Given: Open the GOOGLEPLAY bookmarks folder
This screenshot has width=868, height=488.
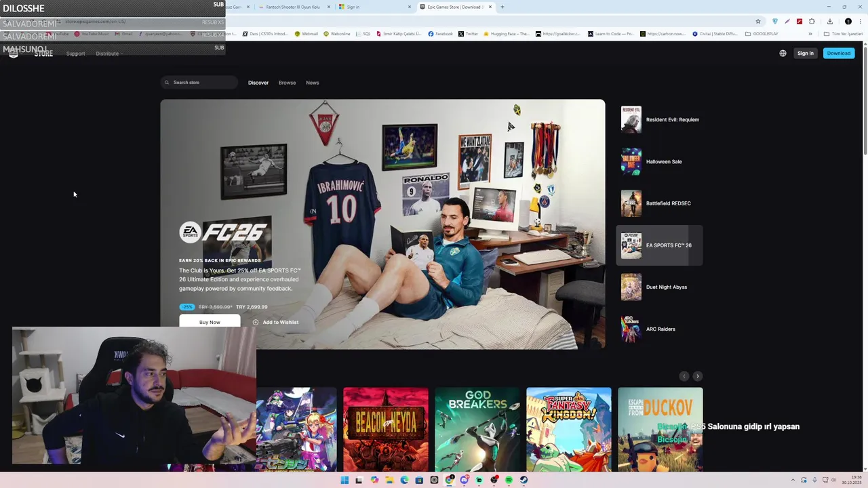Looking at the screenshot, I should coord(762,34).
